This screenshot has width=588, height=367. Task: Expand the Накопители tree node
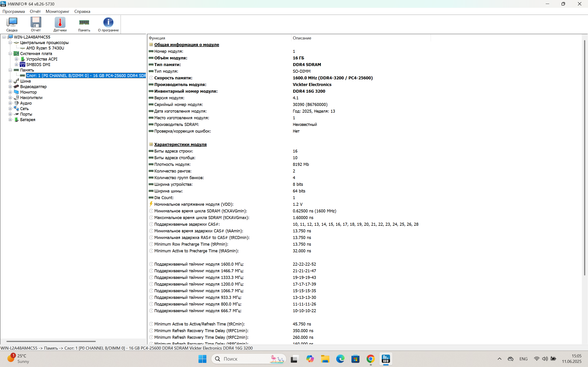10,97
